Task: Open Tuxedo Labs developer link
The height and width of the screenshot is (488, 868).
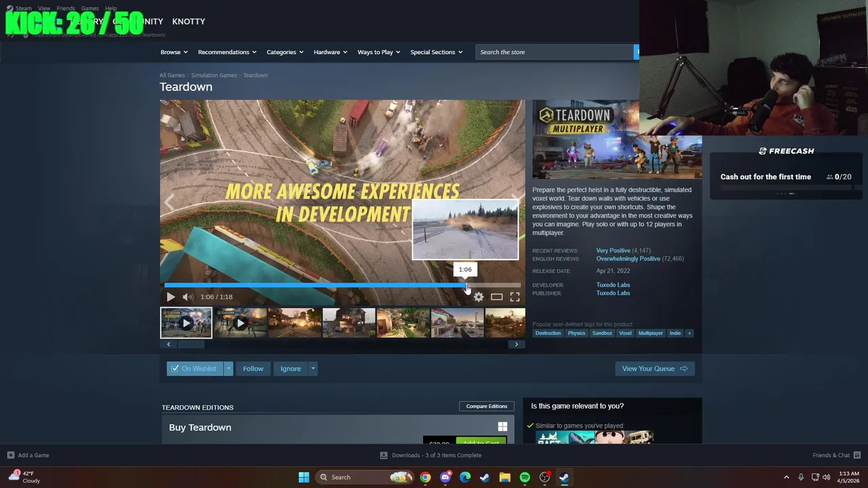Action: pos(613,285)
